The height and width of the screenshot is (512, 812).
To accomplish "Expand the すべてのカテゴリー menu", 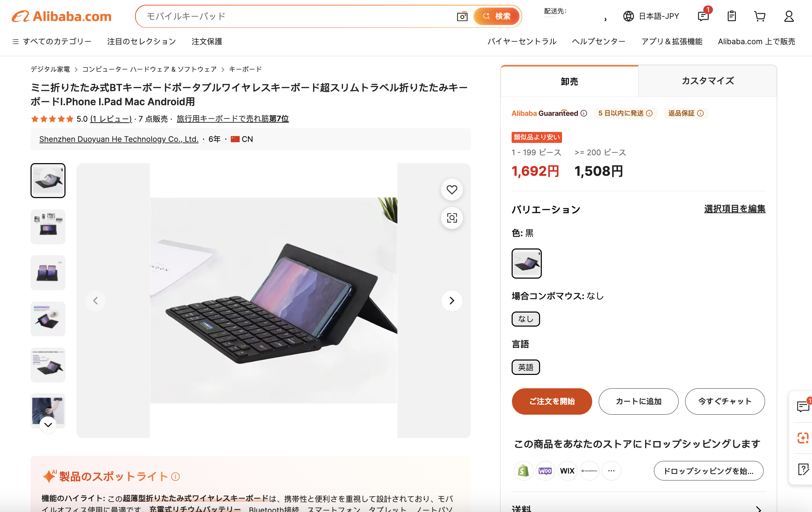I will click(52, 41).
